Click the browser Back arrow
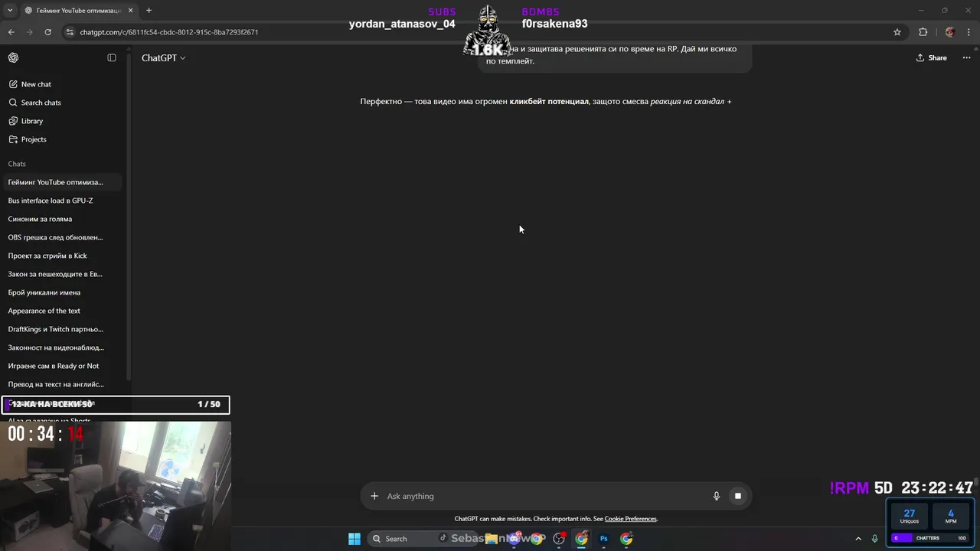 pyautogui.click(x=11, y=32)
